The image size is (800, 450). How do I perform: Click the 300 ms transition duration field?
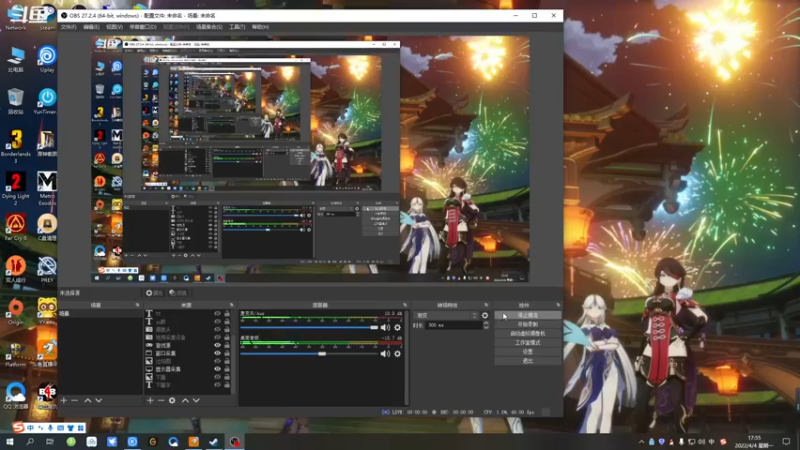coord(454,325)
